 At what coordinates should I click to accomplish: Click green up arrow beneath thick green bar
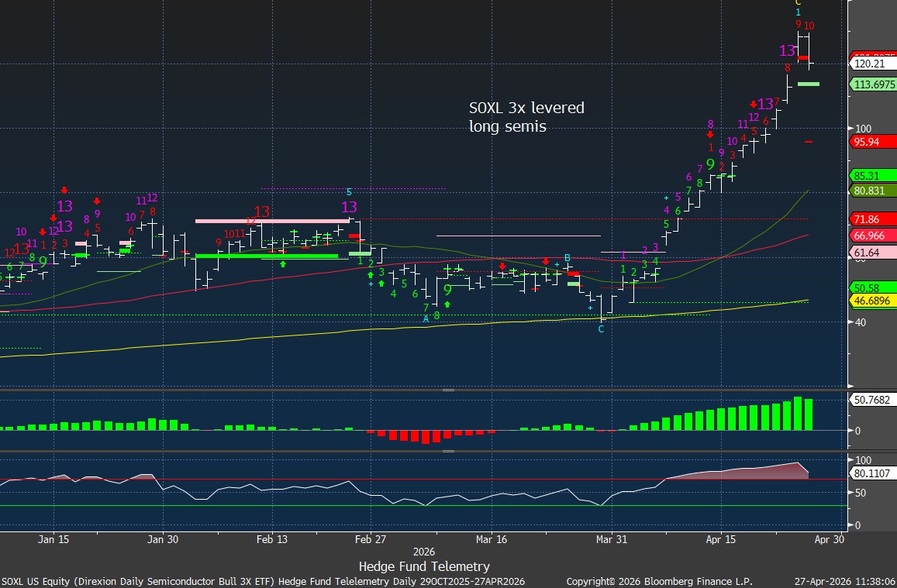283,264
